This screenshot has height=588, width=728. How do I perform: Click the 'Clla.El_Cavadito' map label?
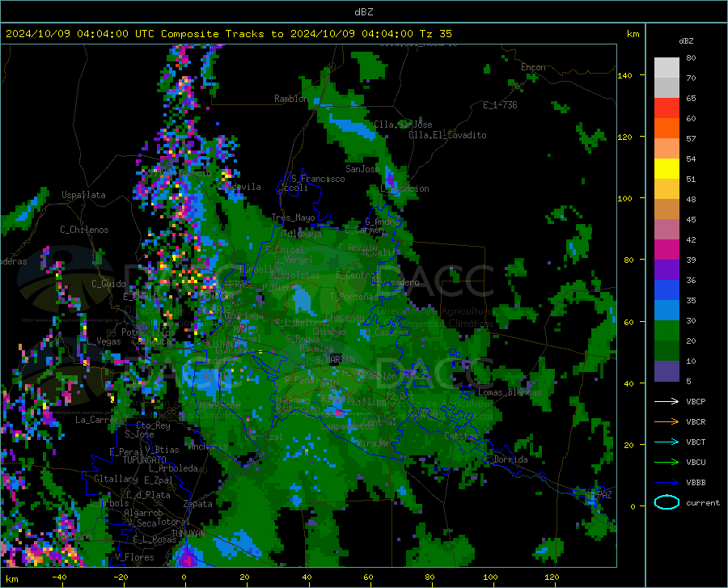(x=447, y=135)
